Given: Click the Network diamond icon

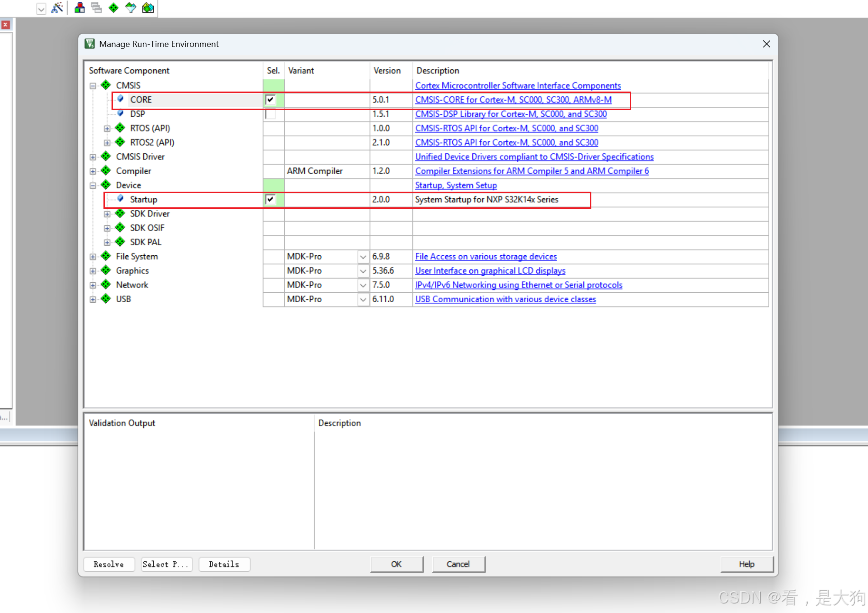Looking at the screenshot, I should pos(106,284).
